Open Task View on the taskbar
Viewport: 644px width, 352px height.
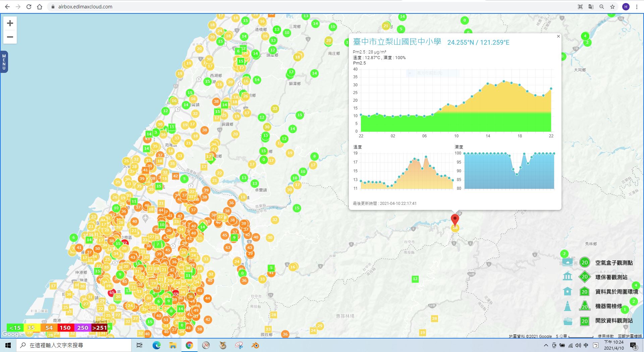pos(140,345)
